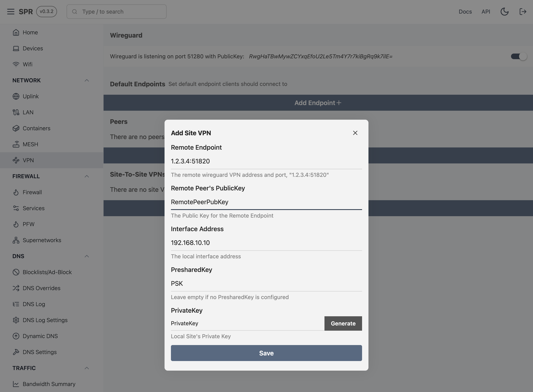The width and height of the screenshot is (533, 392).
Task: Collapse the TRAFFIC section chevron
Action: coord(87,368)
